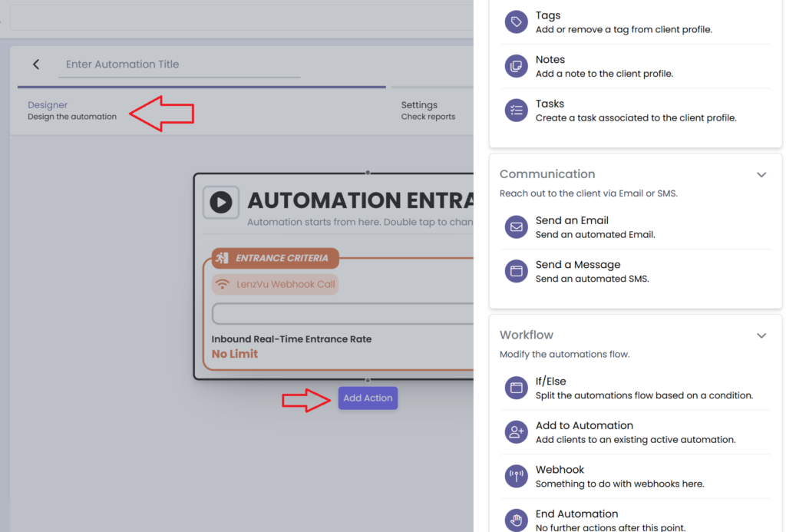
Task: Click the Tags icon
Action: tap(517, 21)
